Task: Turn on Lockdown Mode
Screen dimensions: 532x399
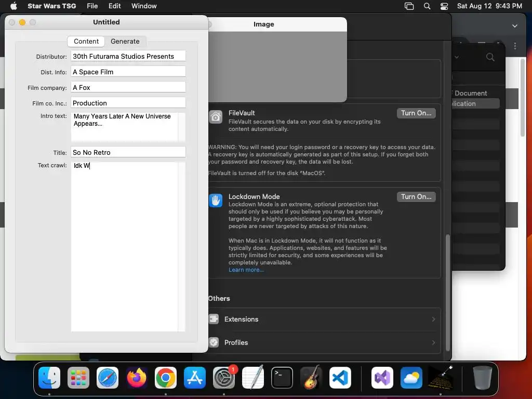Action: (x=416, y=197)
